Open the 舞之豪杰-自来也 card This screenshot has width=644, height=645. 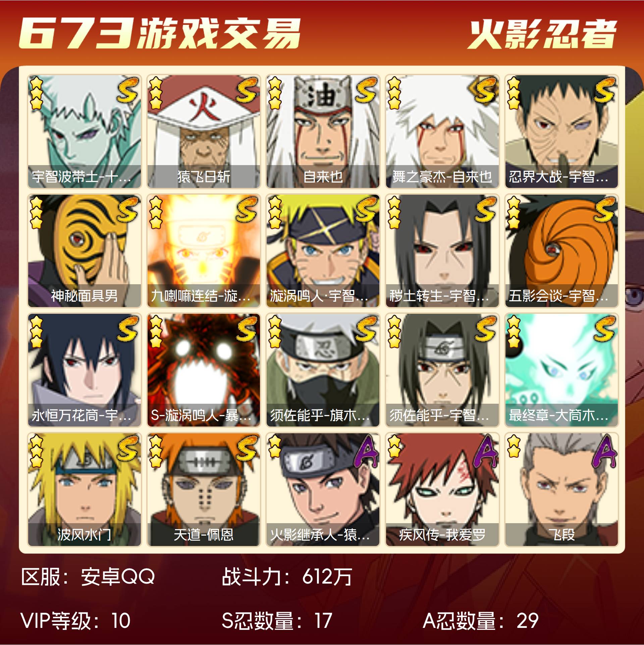coord(442,131)
